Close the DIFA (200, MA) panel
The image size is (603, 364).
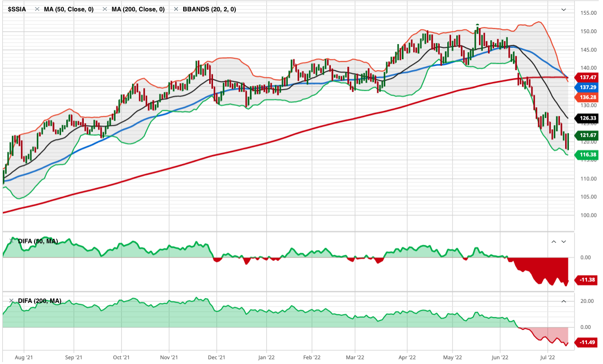(x=11, y=301)
